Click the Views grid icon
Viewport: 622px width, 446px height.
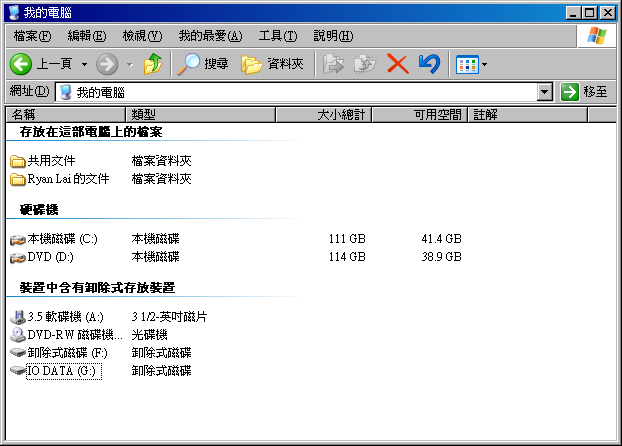(467, 65)
